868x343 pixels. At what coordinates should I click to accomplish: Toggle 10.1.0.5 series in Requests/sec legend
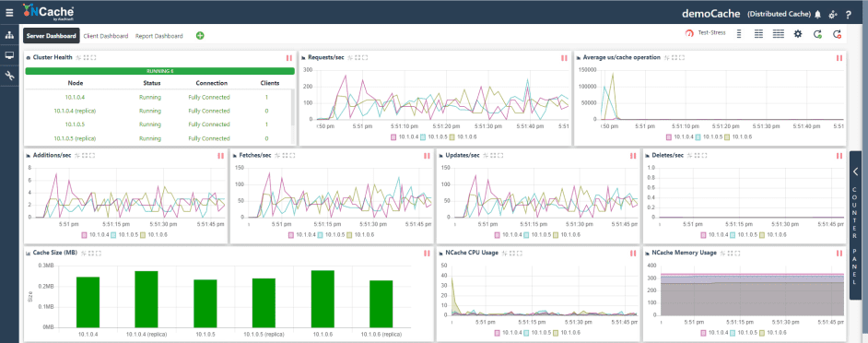[x=433, y=136]
